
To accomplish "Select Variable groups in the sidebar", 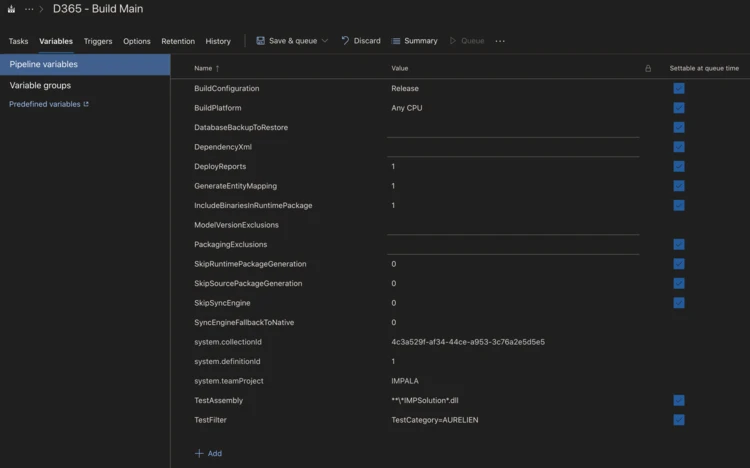I will point(40,85).
